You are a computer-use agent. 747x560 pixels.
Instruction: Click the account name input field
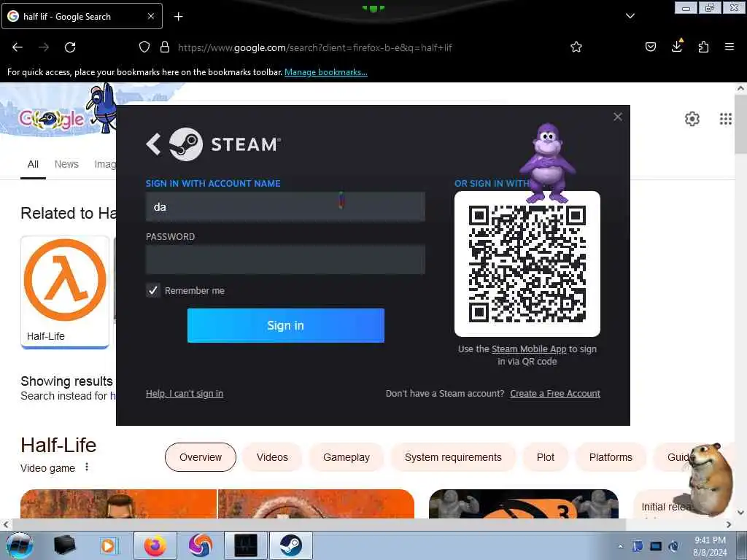(x=285, y=206)
